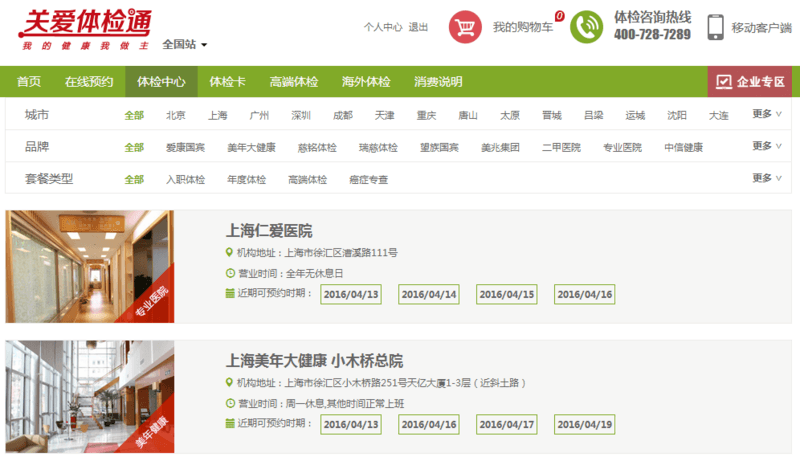Click the 关爱体检通 site logo

[x=85, y=29]
